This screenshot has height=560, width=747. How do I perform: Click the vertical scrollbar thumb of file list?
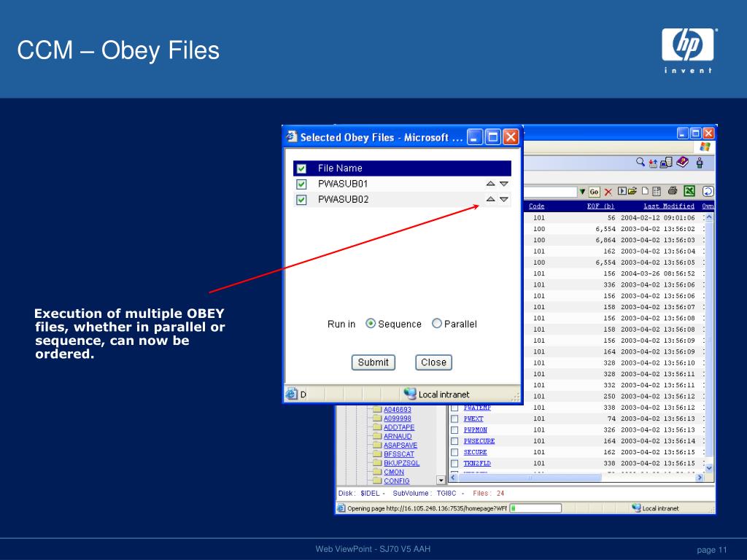709,338
